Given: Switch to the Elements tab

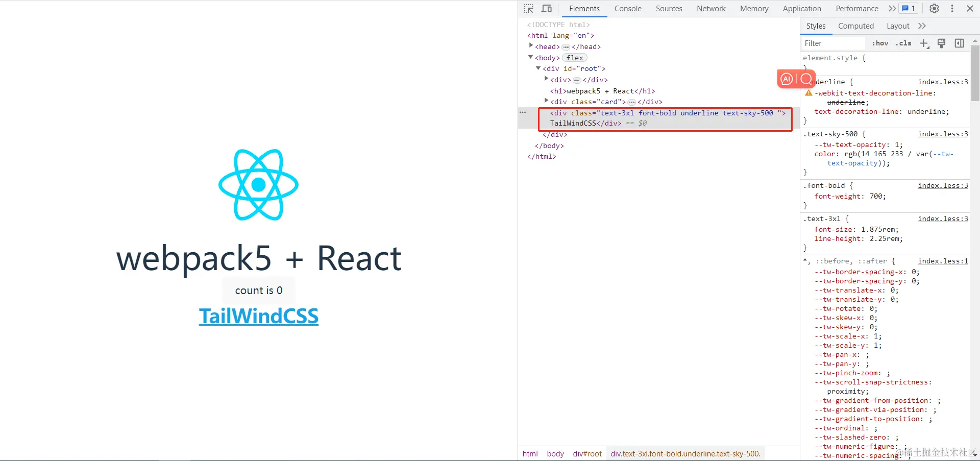Looking at the screenshot, I should [x=584, y=9].
